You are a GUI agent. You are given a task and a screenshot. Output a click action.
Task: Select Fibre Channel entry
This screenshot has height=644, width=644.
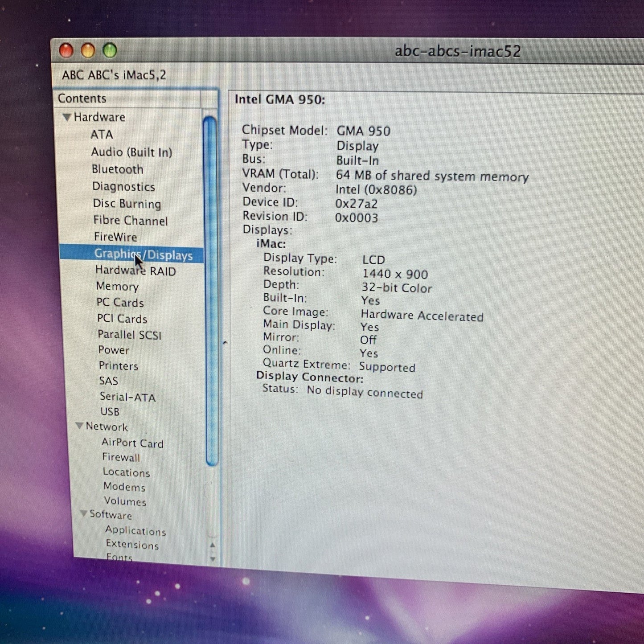[131, 221]
